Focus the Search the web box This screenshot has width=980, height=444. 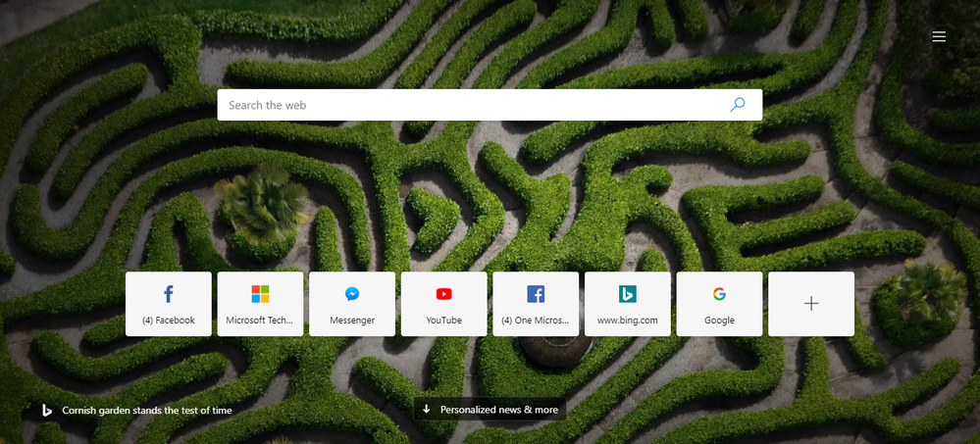490,105
